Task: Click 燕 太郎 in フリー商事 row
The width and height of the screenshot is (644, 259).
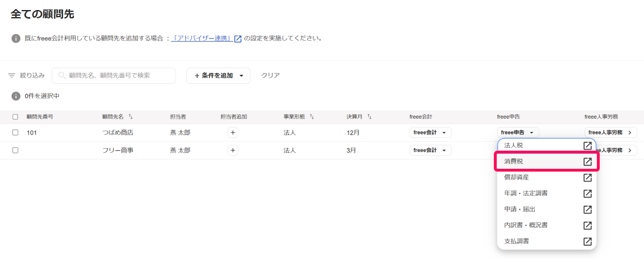Action: pyautogui.click(x=180, y=150)
